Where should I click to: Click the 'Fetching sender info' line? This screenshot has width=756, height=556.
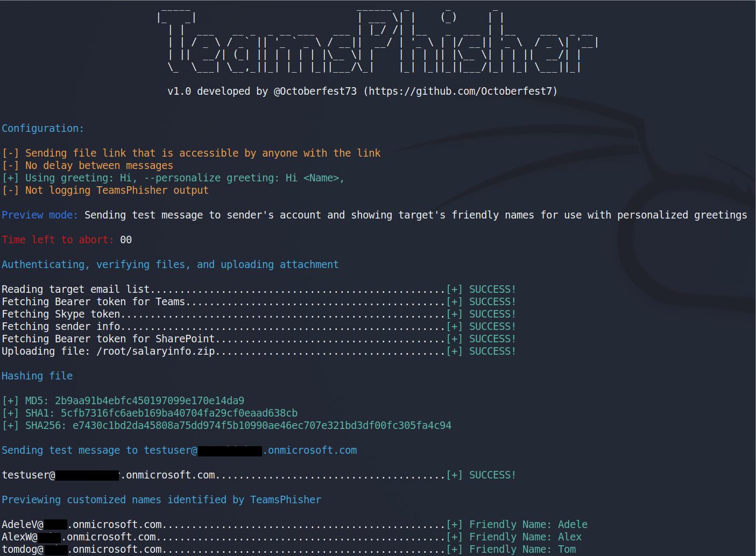click(x=259, y=326)
